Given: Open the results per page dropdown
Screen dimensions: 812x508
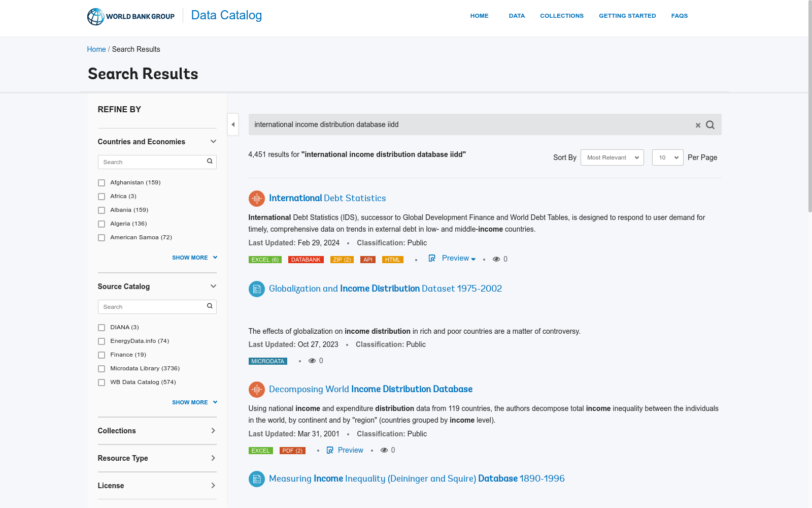Looking at the screenshot, I should pyautogui.click(x=668, y=157).
